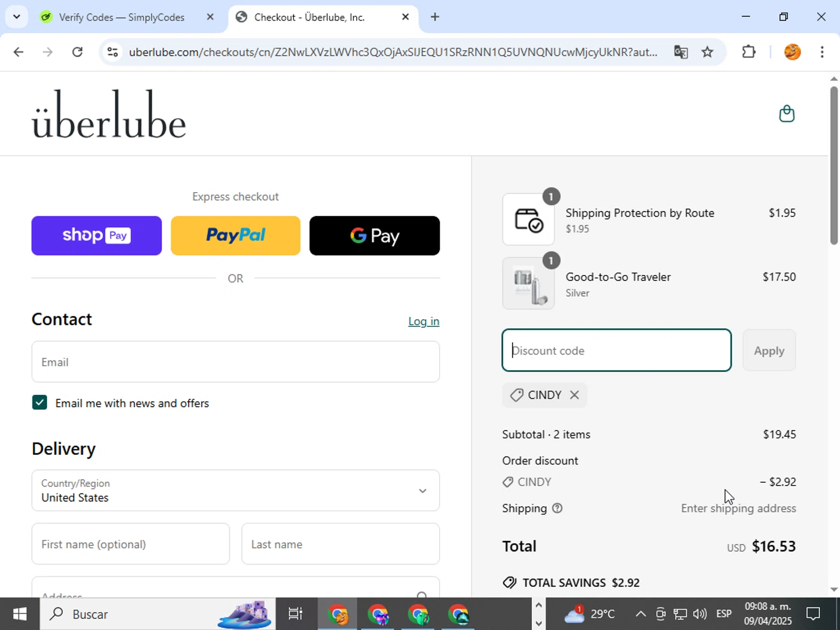Expand the Country/Region dropdown

(235, 491)
